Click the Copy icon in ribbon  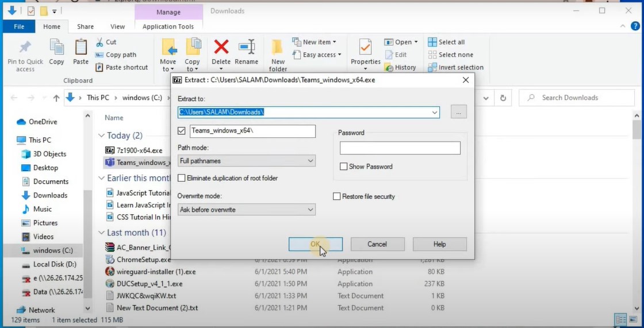[x=56, y=48]
